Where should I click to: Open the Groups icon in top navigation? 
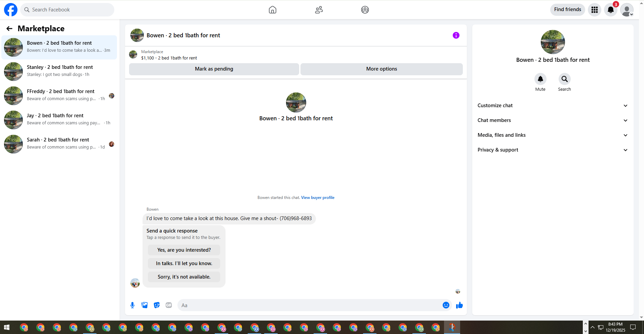click(x=365, y=10)
